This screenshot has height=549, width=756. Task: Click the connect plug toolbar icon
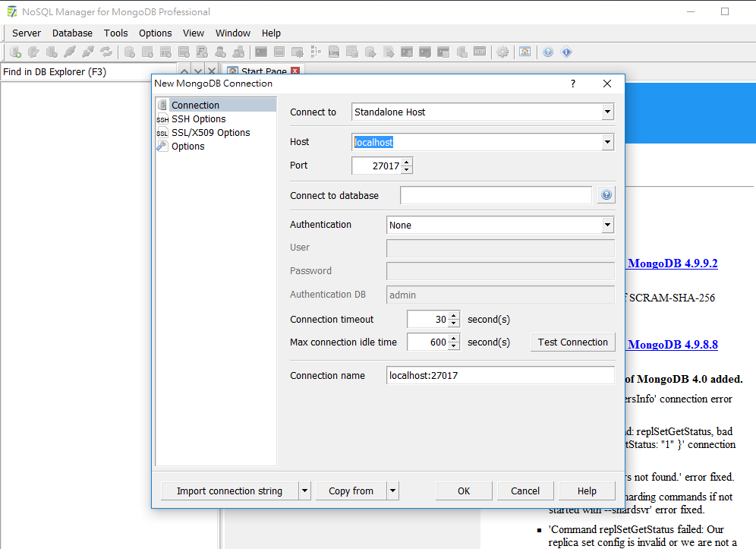coord(70,52)
